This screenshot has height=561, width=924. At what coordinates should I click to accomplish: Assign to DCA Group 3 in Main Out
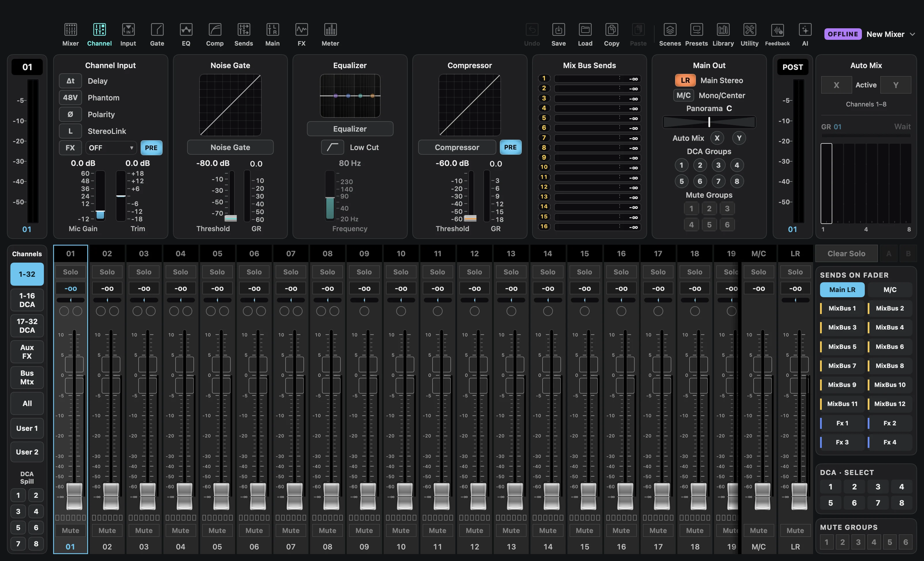(x=718, y=165)
